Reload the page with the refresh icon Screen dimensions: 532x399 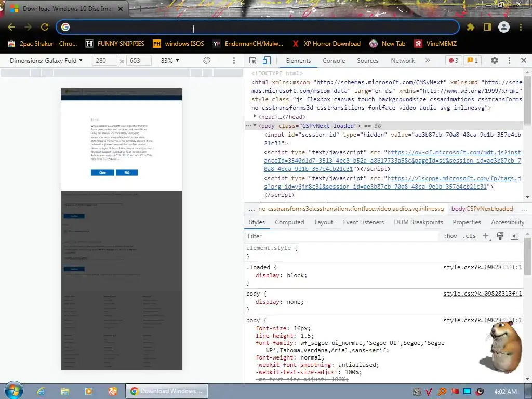(x=45, y=27)
